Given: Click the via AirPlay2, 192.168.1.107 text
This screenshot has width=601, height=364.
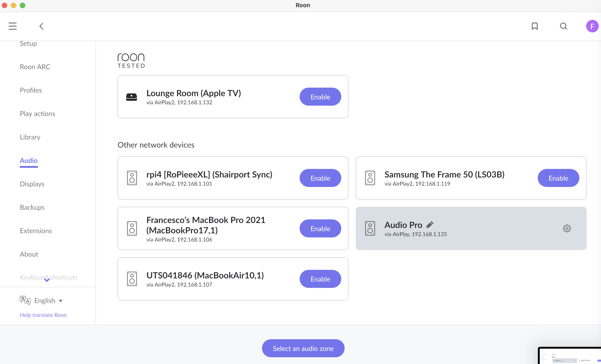Looking at the screenshot, I should click(x=179, y=285).
